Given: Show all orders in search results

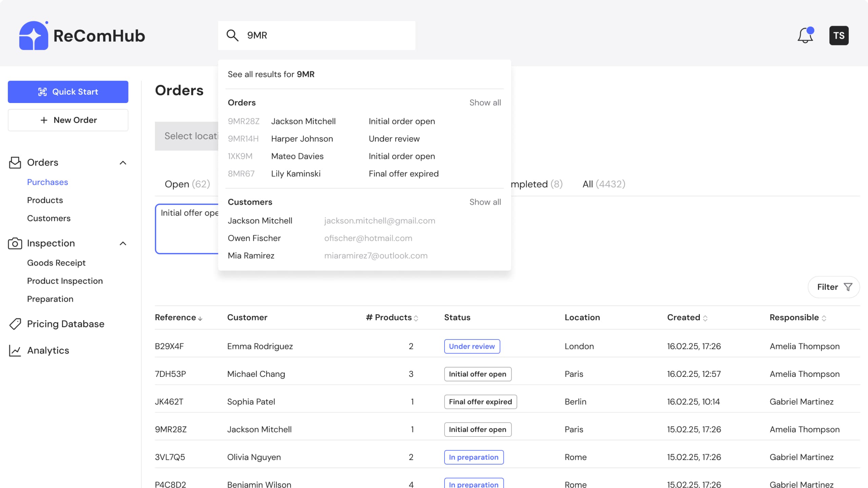Looking at the screenshot, I should click(x=485, y=103).
